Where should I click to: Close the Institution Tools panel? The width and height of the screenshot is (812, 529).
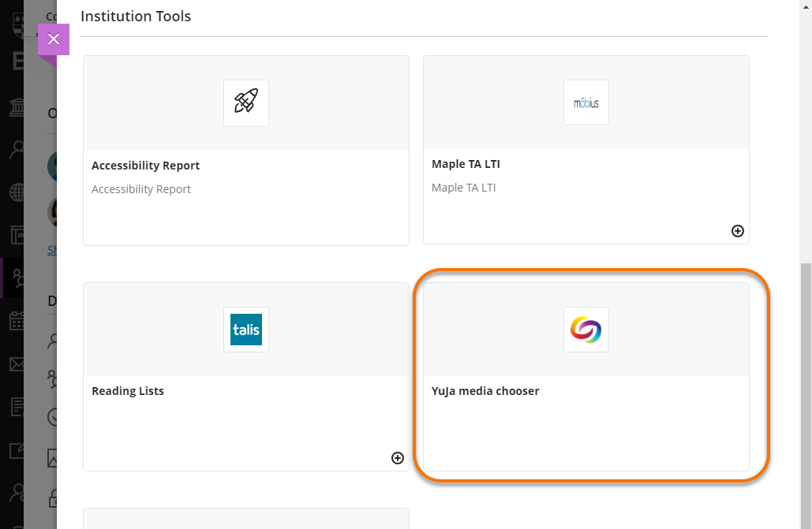(54, 39)
